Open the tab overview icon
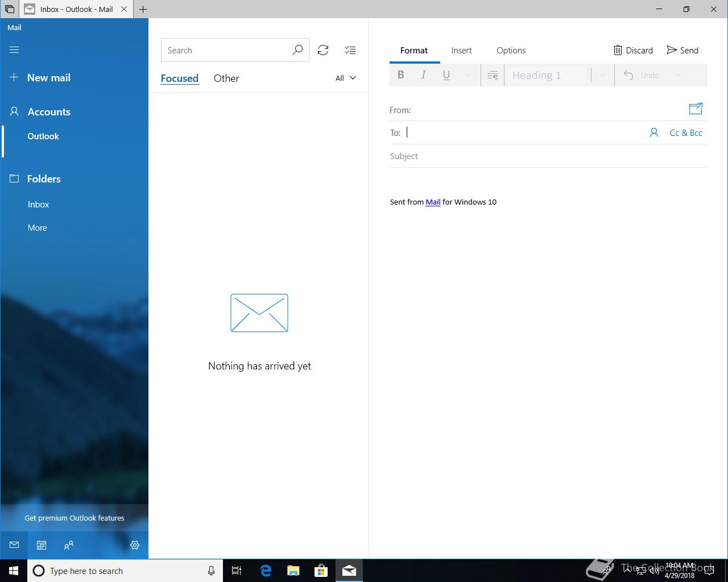Screen dimensions: 728x582 coord(10,9)
